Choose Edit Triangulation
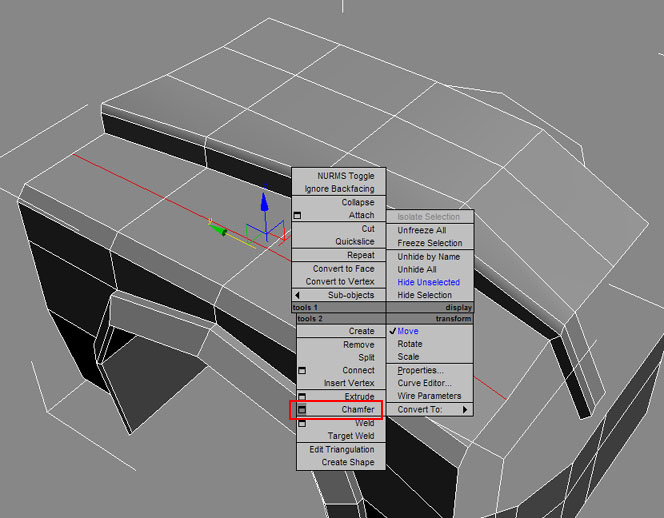Image resolution: width=664 pixels, height=518 pixels. (342, 449)
